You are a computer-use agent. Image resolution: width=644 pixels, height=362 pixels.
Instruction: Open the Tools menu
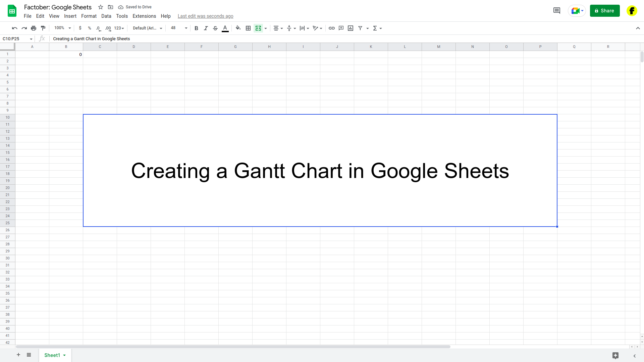click(x=122, y=16)
